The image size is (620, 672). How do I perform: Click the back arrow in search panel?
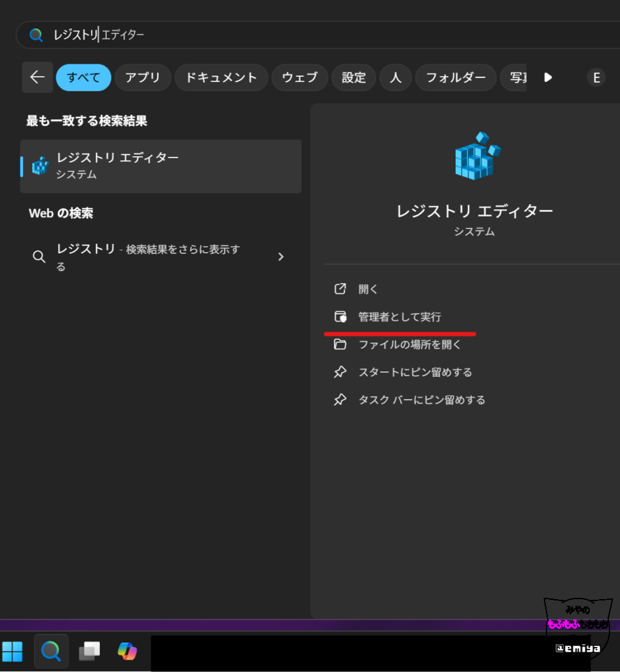[x=37, y=77]
